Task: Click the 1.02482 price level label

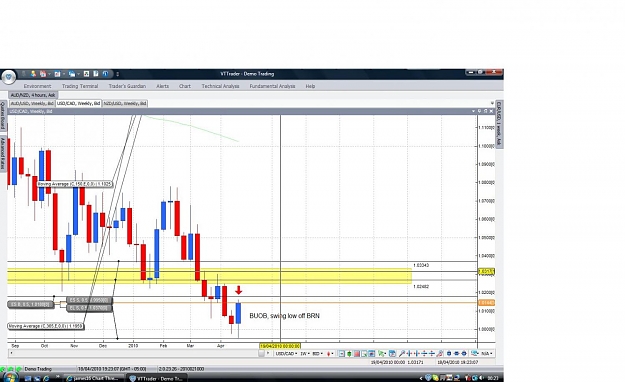Action: click(x=421, y=286)
